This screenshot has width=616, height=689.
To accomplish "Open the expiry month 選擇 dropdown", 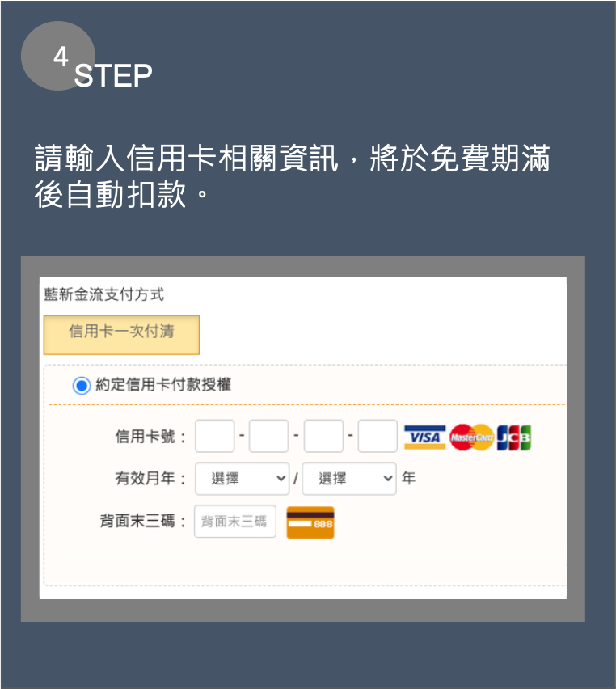I will click(x=242, y=479).
